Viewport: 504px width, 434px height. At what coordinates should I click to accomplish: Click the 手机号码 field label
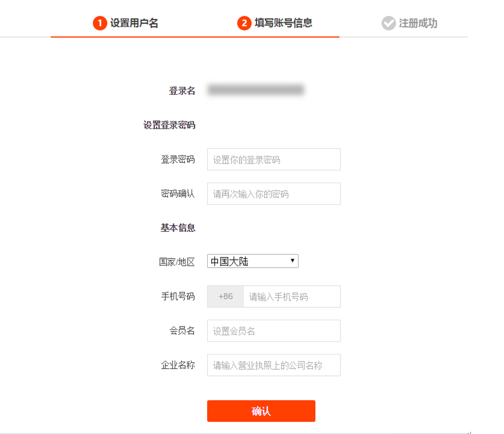coord(178,296)
